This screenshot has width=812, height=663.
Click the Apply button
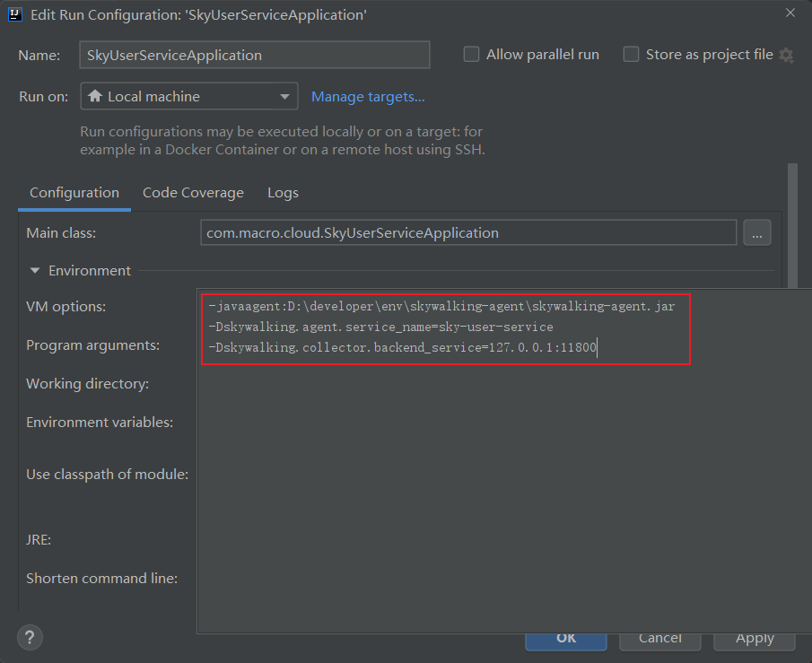(x=755, y=639)
